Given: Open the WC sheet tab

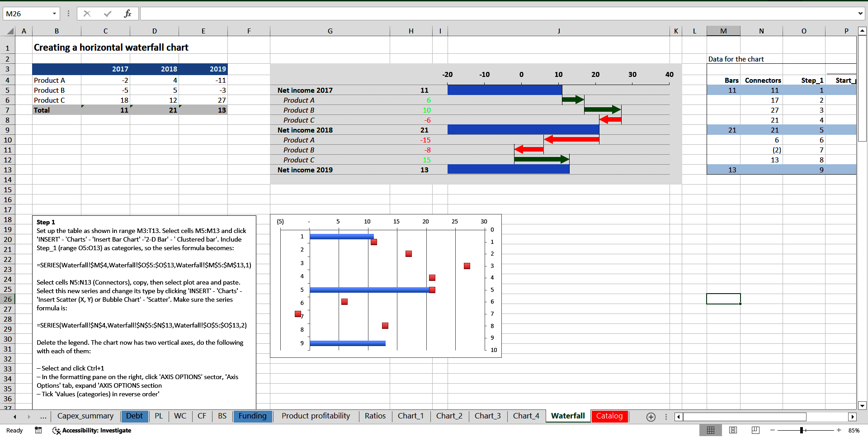Looking at the screenshot, I should [x=180, y=416].
